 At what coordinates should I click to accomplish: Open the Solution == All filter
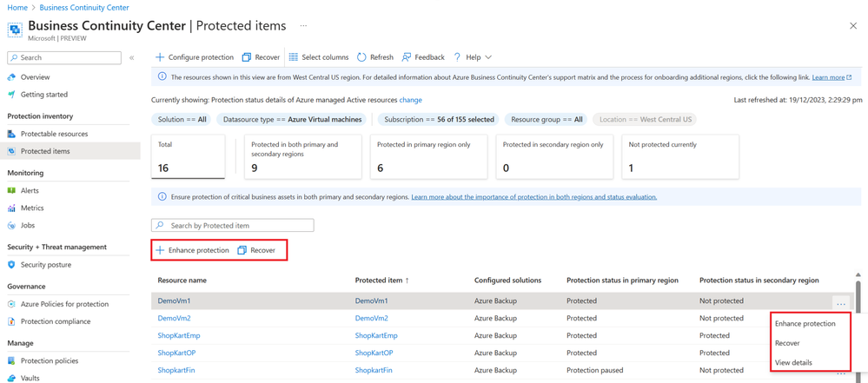click(181, 119)
